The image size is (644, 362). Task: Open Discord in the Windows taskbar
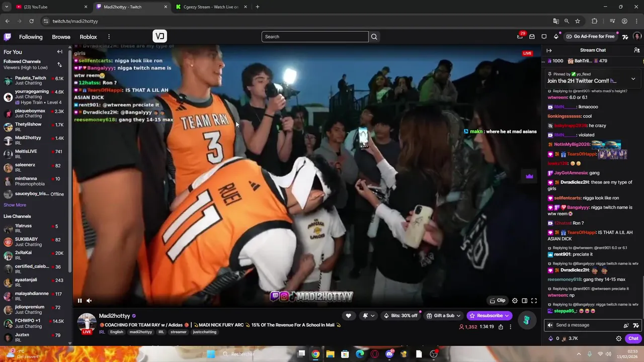(389, 354)
